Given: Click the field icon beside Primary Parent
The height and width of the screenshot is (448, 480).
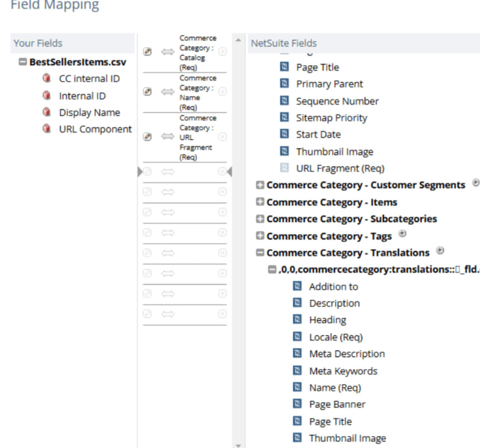Looking at the screenshot, I should tap(285, 83).
